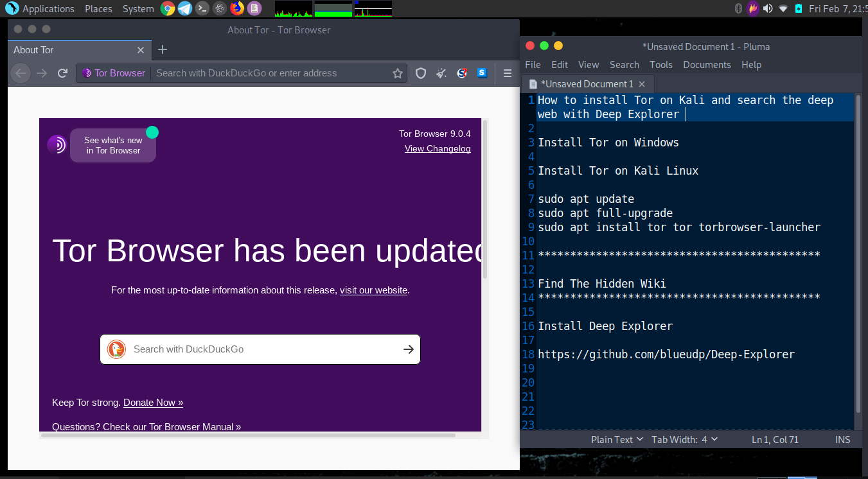Click the Deep-Explorer GitHub URL line
Viewport: 868px width, 479px height.
(x=666, y=354)
